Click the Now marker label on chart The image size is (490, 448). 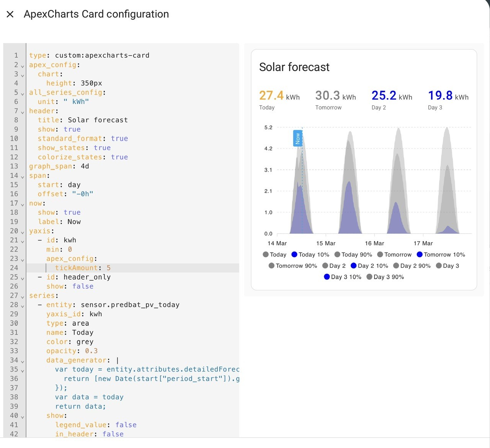(x=297, y=138)
